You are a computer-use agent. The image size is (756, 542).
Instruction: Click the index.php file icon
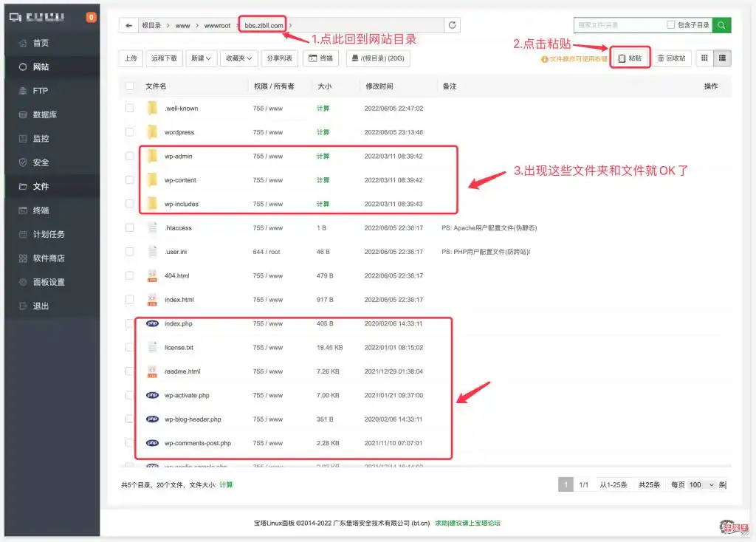coord(152,323)
